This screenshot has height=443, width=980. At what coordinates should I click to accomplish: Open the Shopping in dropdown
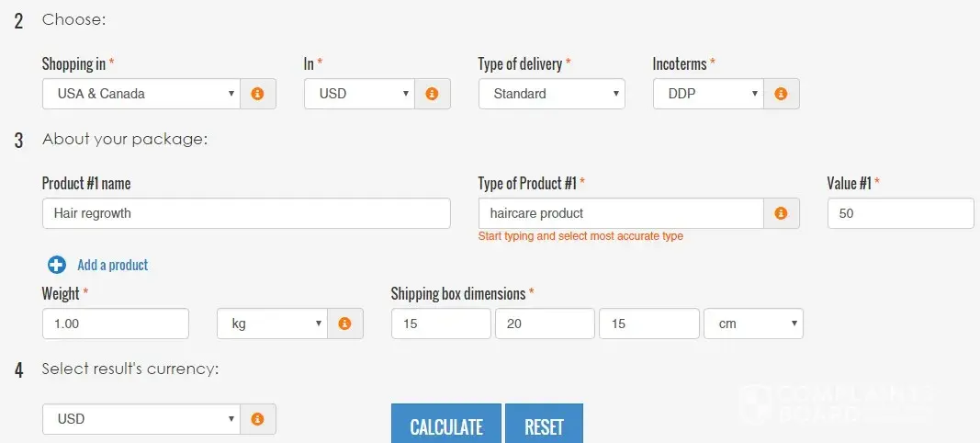click(141, 94)
